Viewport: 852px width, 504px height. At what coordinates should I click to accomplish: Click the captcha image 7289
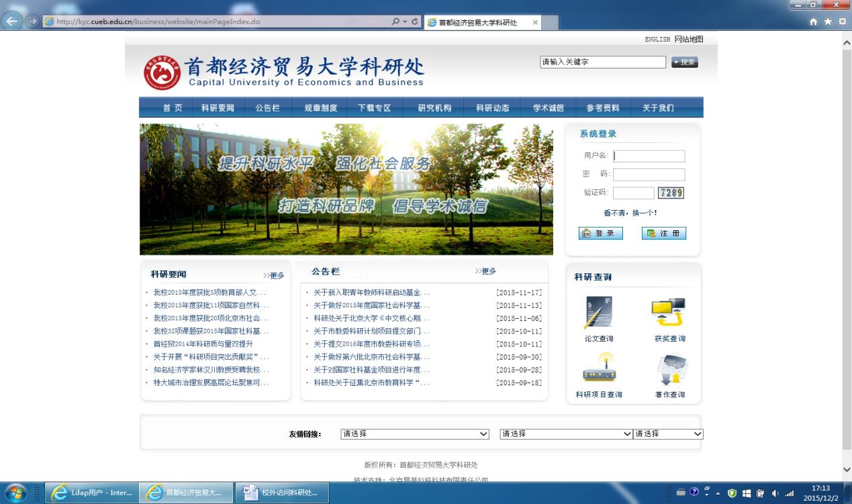(671, 193)
